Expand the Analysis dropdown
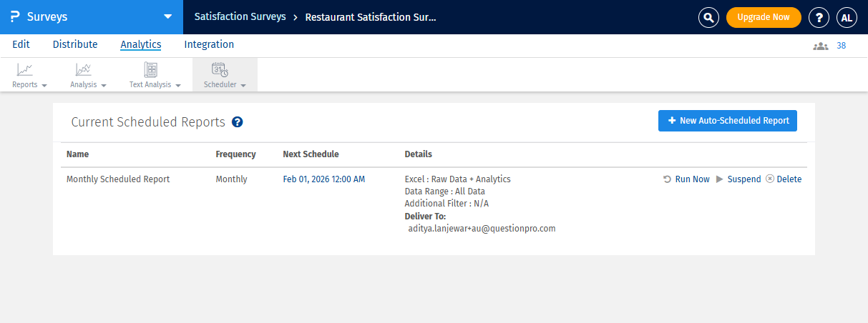The height and width of the screenshot is (323, 868). click(103, 85)
